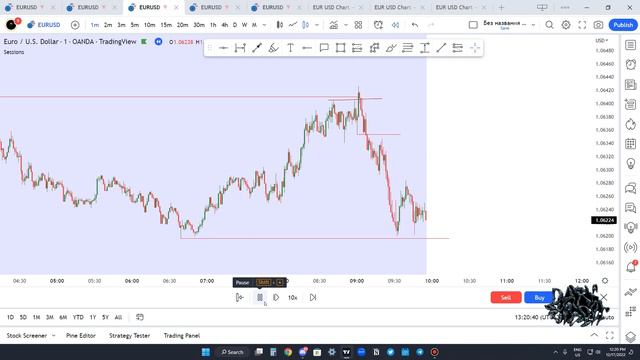
Task: Select the 1D date range
Action: pyautogui.click(x=10, y=317)
